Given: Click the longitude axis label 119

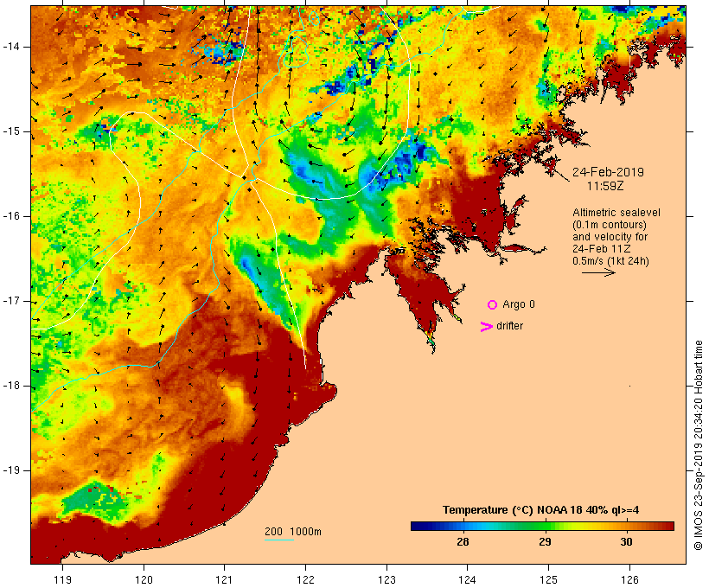Looking at the screenshot, I should point(62,579).
